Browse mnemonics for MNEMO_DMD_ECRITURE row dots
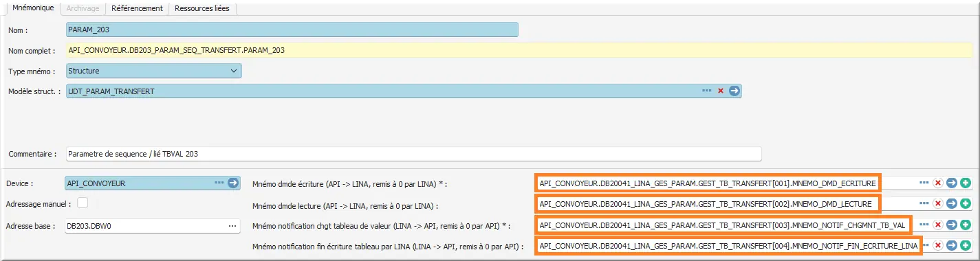 point(924,183)
